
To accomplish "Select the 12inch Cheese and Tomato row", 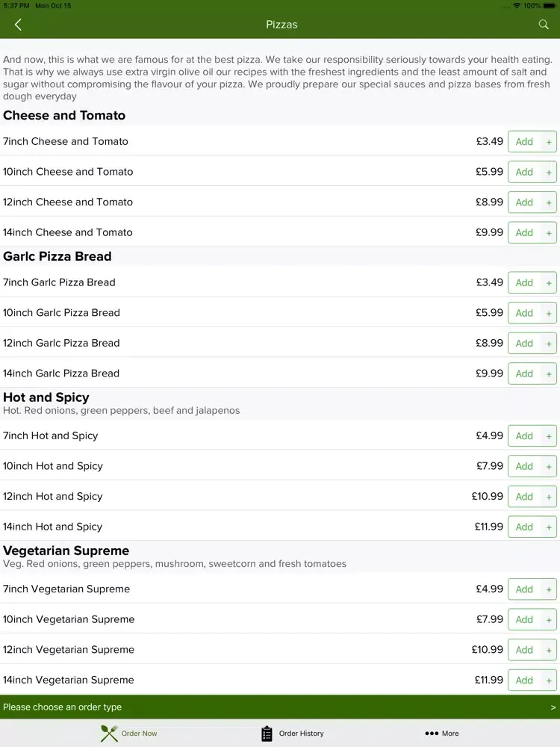I will (280, 202).
